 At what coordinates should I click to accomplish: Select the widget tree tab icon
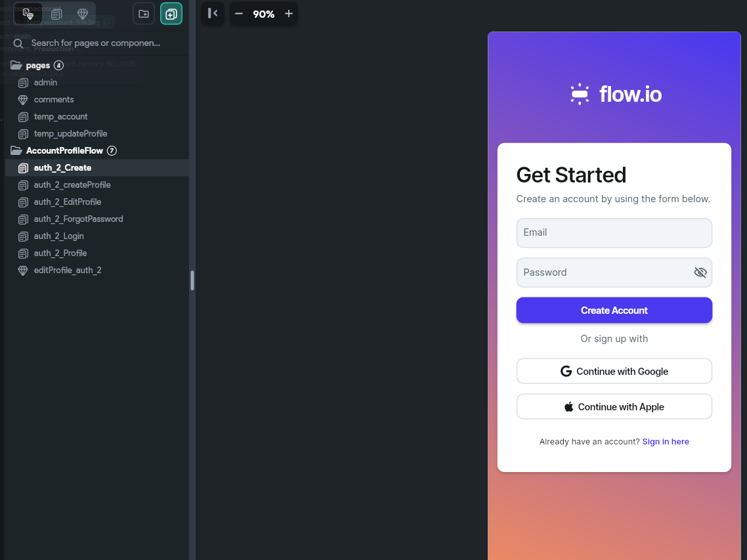(x=28, y=14)
